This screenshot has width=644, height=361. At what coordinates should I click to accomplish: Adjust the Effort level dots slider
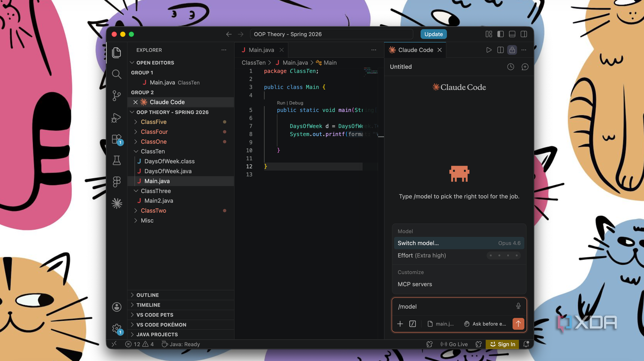[x=504, y=255]
